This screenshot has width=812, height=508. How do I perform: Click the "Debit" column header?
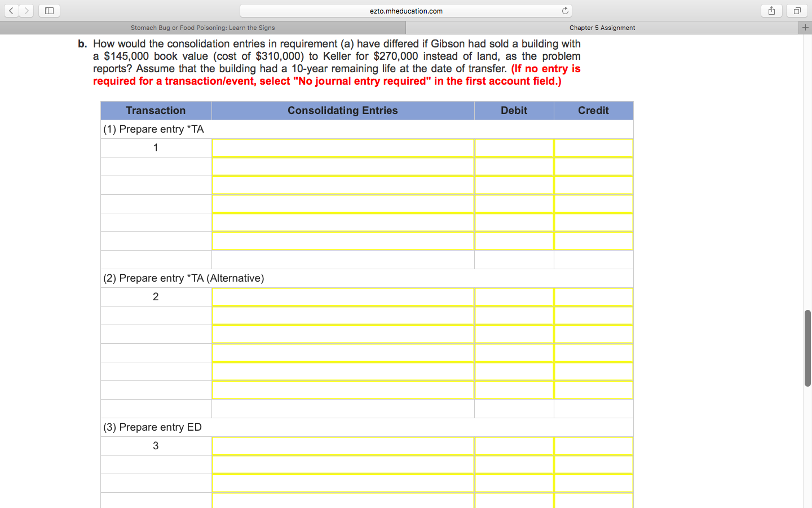[x=514, y=111]
